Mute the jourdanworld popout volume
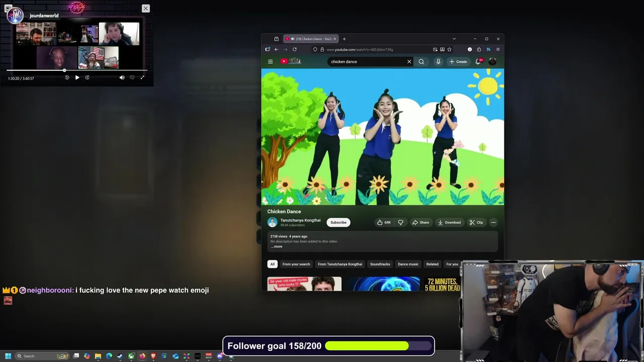This screenshot has height=362, width=644. pyautogui.click(x=122, y=77)
